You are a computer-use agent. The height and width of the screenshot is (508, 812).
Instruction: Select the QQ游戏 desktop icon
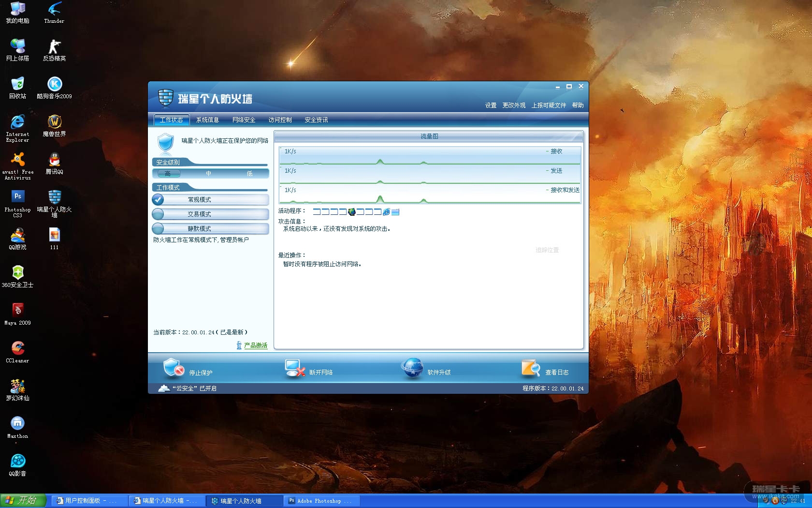(x=17, y=239)
